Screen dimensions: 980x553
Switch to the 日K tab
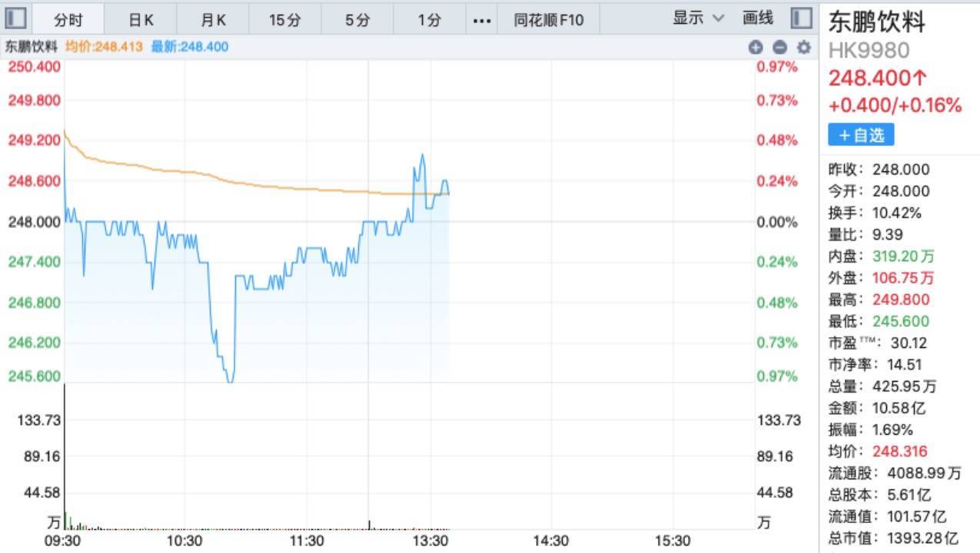tap(141, 20)
